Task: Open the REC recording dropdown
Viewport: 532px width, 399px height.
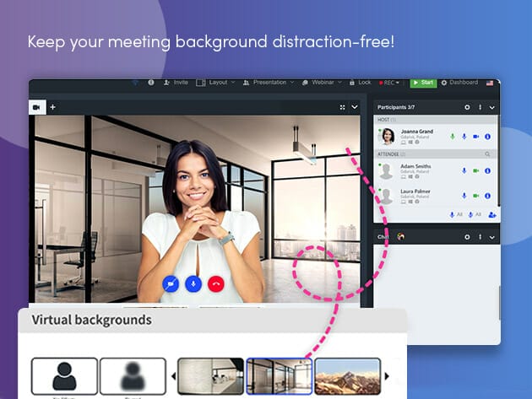Action: [389, 83]
